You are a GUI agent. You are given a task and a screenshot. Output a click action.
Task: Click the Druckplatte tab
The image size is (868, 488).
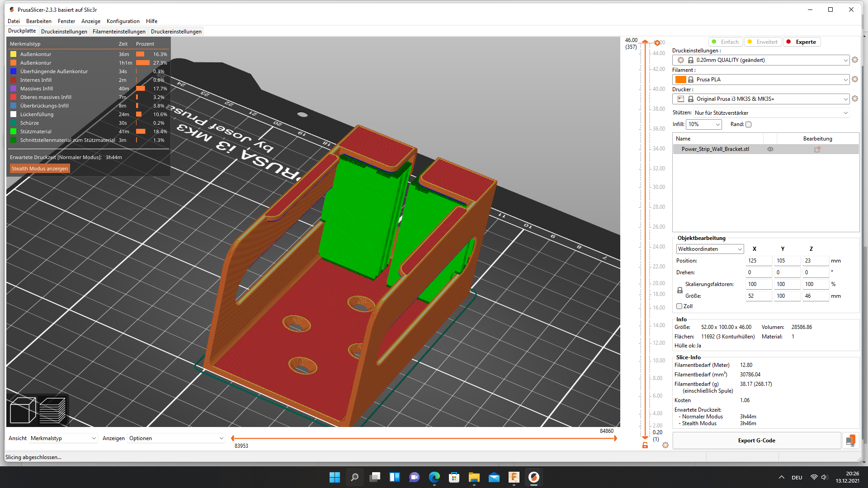click(22, 31)
